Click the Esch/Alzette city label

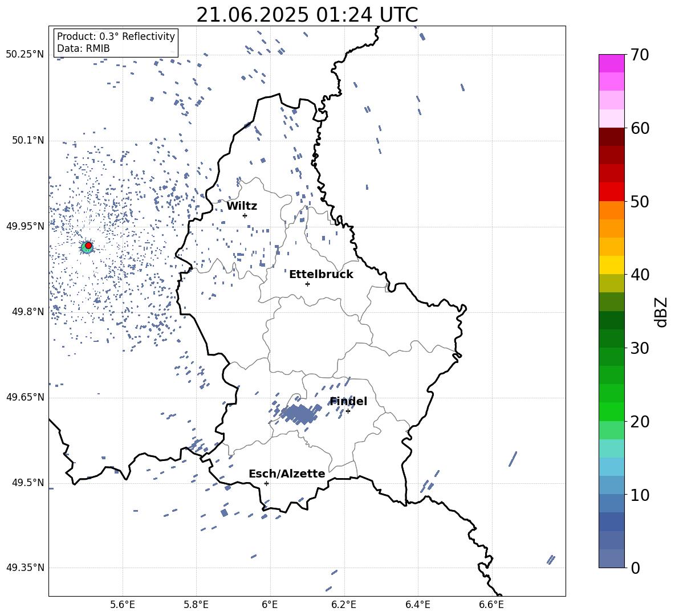(287, 474)
